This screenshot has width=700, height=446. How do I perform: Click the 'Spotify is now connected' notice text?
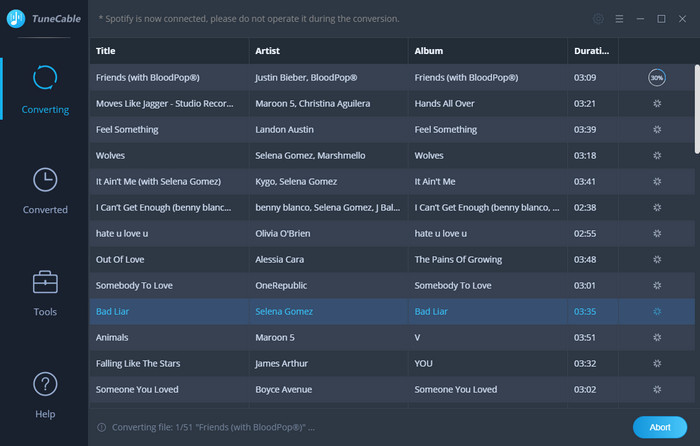click(x=249, y=19)
